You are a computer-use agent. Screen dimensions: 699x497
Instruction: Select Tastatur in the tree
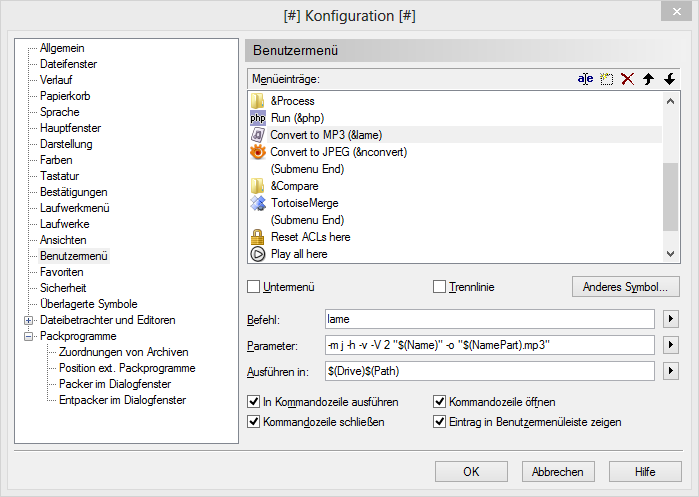click(x=59, y=176)
